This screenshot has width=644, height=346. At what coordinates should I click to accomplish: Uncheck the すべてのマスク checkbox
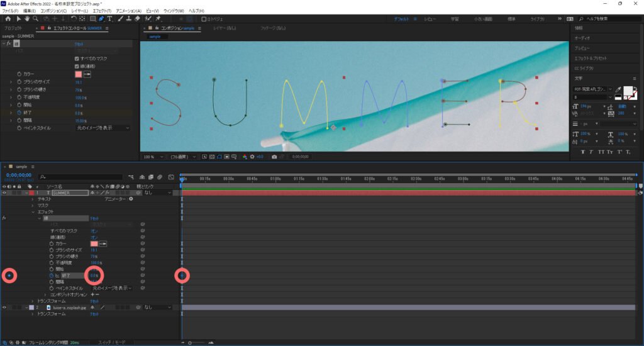[77, 58]
